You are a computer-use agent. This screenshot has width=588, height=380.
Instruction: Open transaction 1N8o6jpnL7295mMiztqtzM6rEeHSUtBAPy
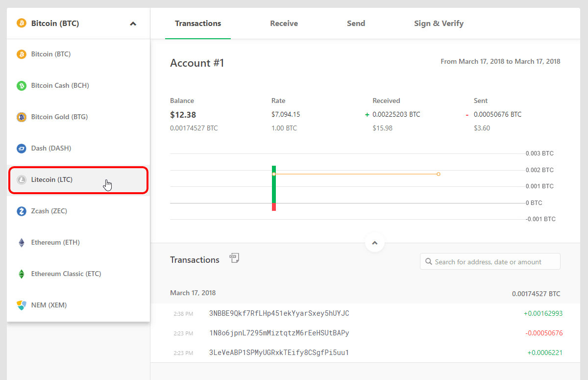tap(279, 333)
